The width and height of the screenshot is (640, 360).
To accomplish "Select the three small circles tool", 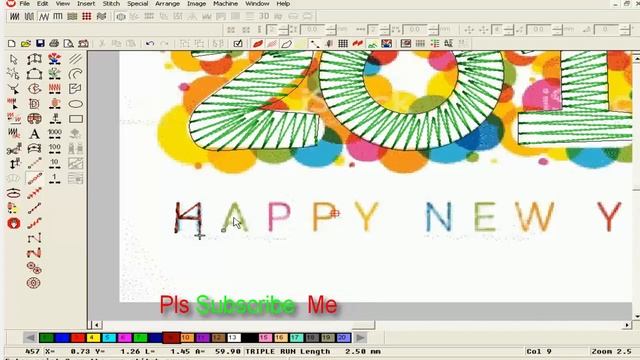I will click(x=34, y=268).
